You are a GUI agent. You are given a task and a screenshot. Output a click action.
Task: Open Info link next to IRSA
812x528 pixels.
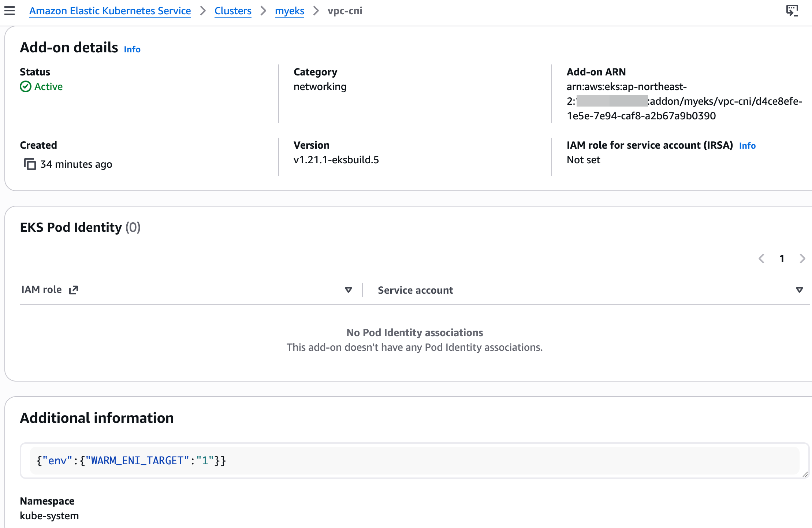click(x=747, y=145)
